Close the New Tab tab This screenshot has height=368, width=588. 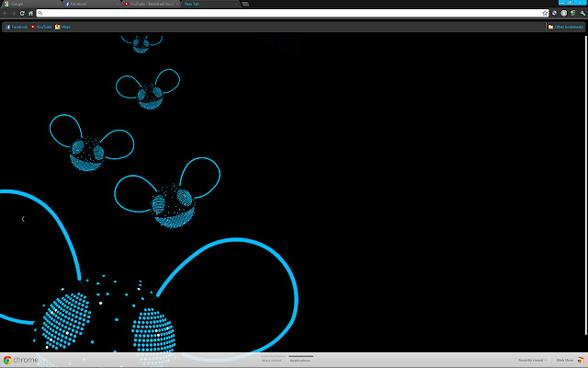(237, 4)
